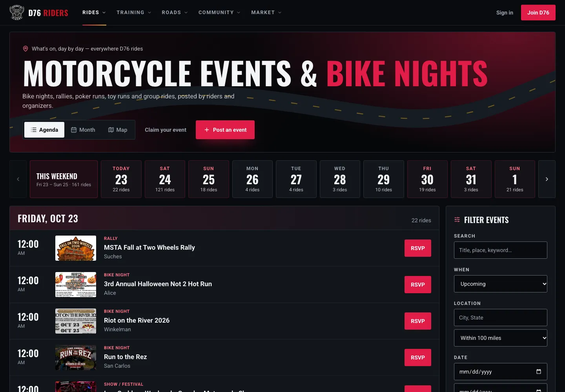
Task: Open the Run to the Rez thumbnail
Action: point(76,358)
